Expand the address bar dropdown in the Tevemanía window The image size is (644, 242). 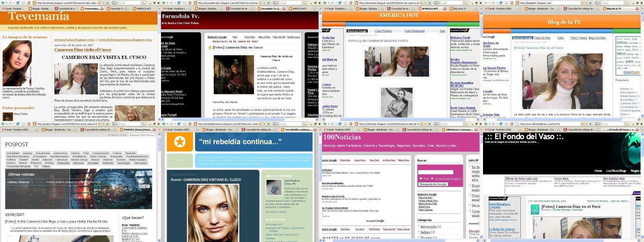pyautogui.click(x=103, y=3)
